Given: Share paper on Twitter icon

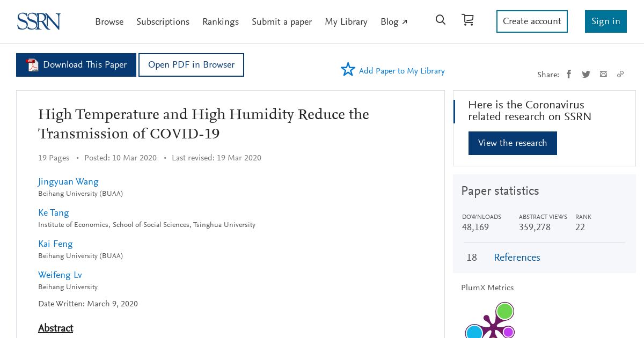Looking at the screenshot, I should click(x=586, y=74).
